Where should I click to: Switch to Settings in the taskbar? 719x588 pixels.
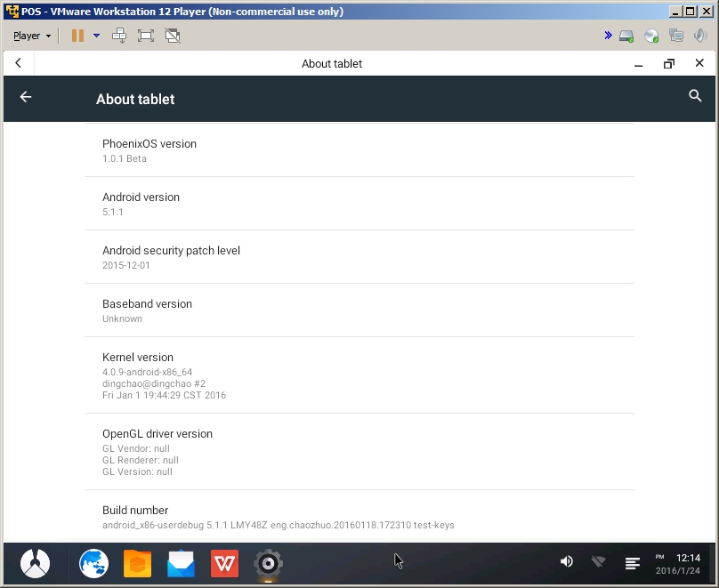268,563
